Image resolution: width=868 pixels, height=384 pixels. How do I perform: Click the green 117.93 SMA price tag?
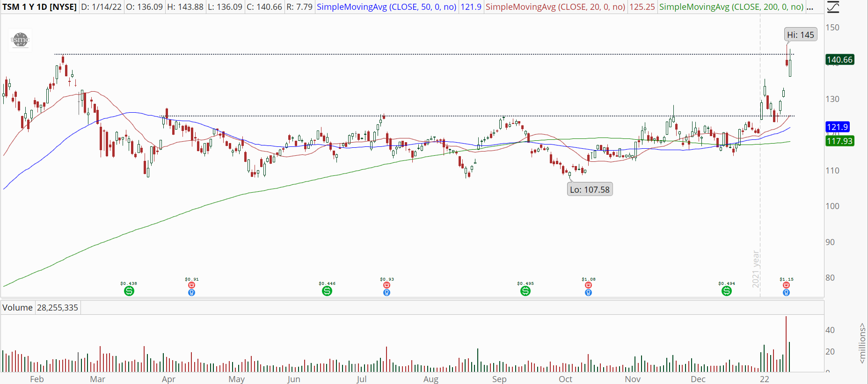click(840, 141)
